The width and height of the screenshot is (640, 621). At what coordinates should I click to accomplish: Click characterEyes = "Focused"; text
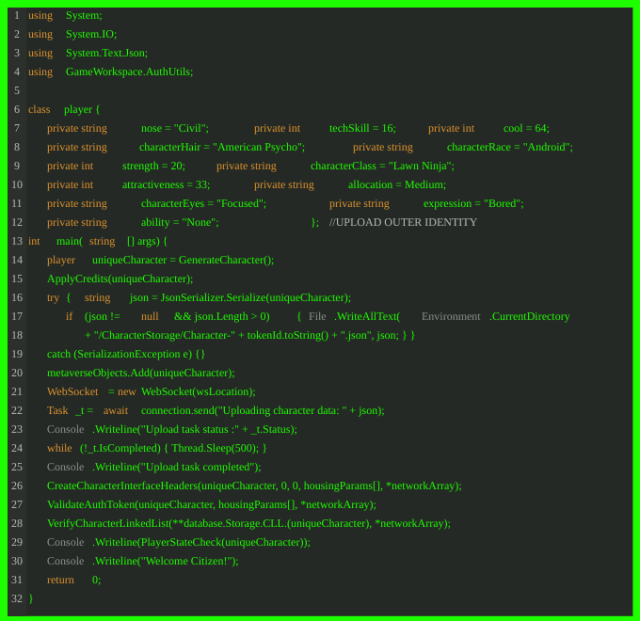203,203
